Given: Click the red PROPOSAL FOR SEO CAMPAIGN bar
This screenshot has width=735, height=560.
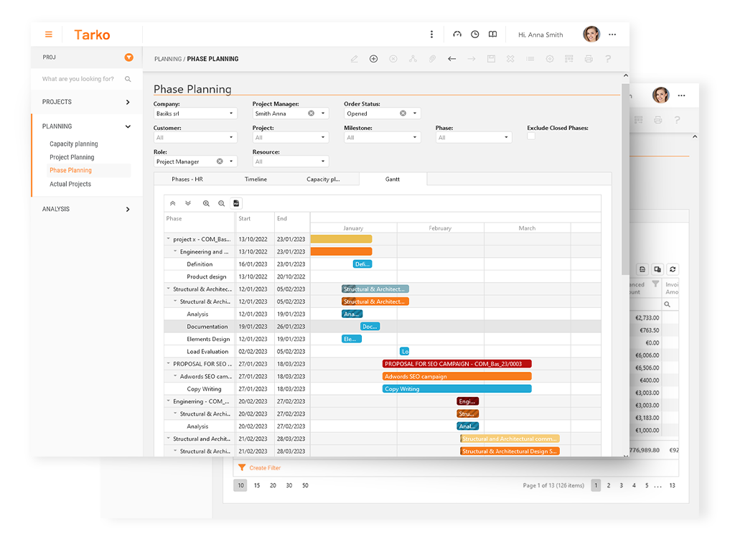Looking at the screenshot, I should point(457,364).
